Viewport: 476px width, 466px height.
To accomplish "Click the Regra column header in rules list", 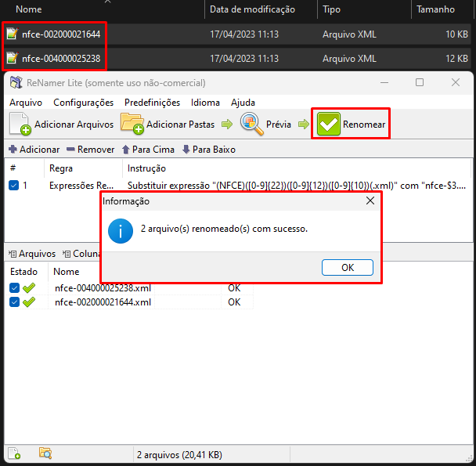I will (61, 168).
